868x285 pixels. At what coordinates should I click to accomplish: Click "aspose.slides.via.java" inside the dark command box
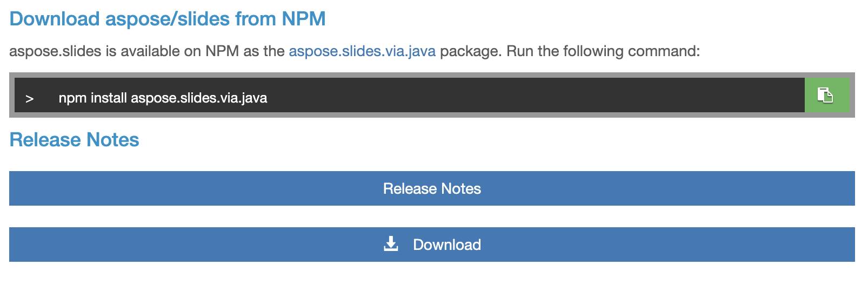(199, 98)
